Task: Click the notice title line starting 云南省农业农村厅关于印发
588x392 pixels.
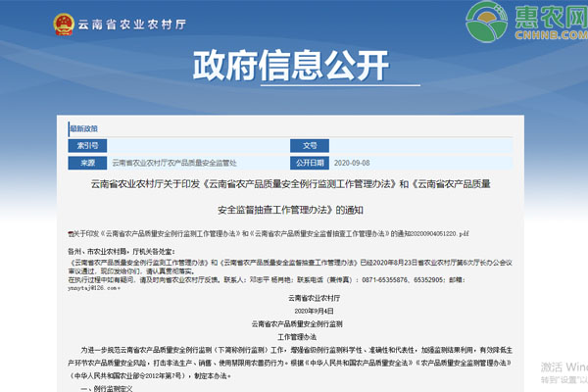Action: coord(291,184)
